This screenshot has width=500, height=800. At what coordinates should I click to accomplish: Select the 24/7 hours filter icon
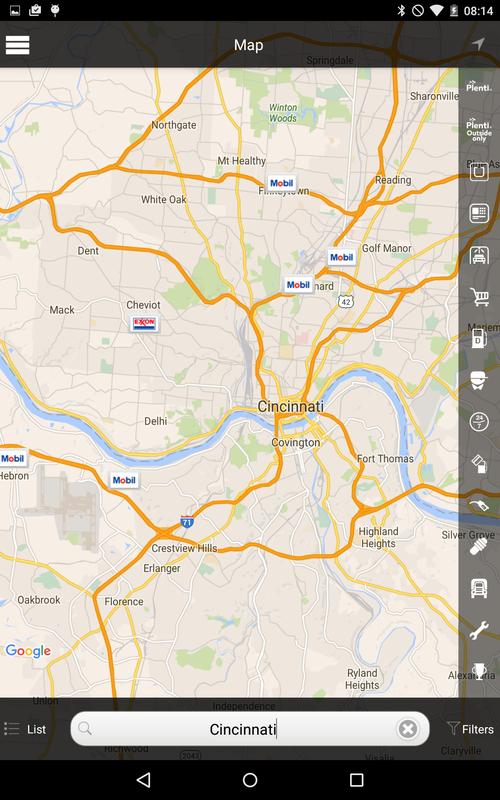click(479, 422)
